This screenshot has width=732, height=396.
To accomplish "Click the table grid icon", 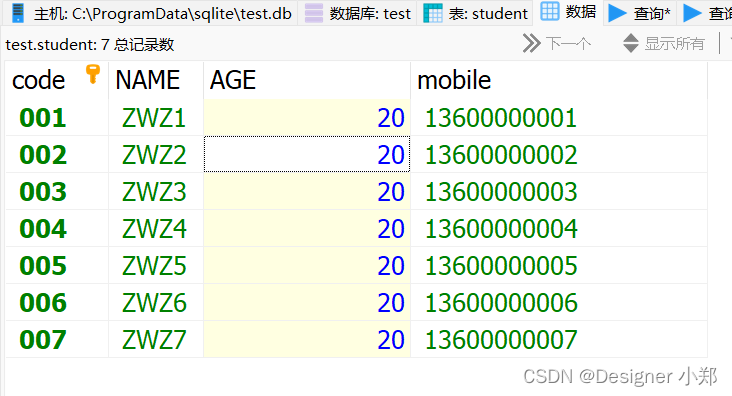I will tap(433, 13).
